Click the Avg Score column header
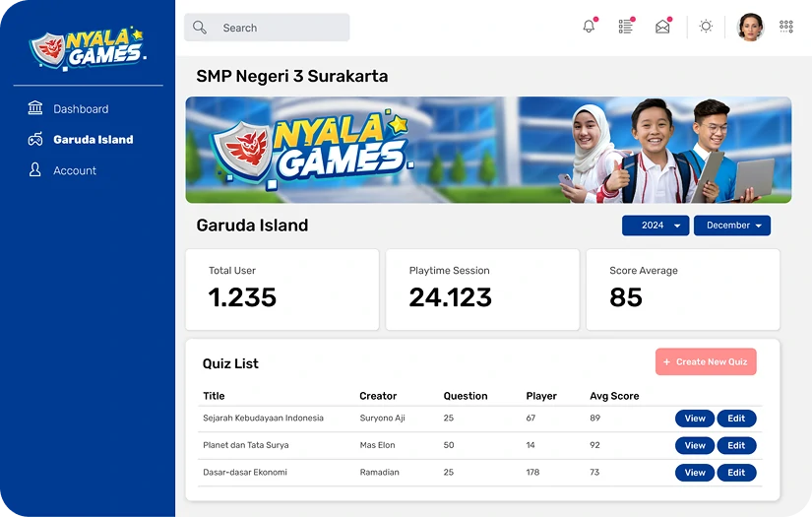 614,396
